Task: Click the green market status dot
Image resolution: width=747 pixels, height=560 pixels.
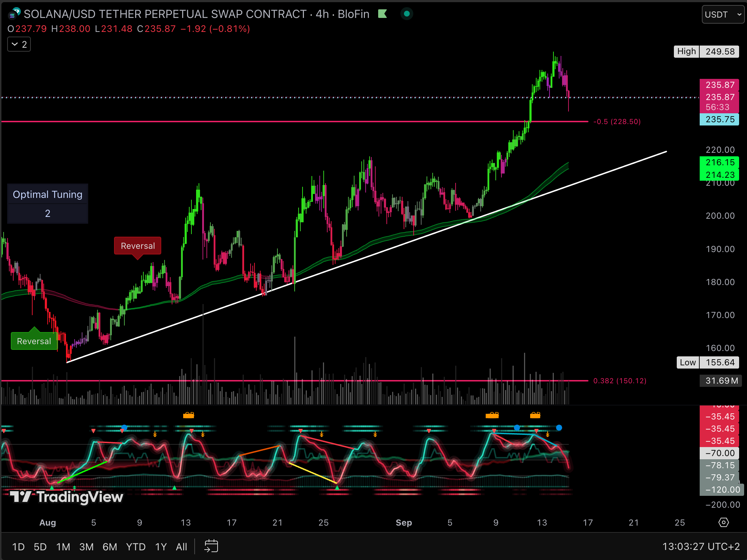Action: tap(406, 14)
